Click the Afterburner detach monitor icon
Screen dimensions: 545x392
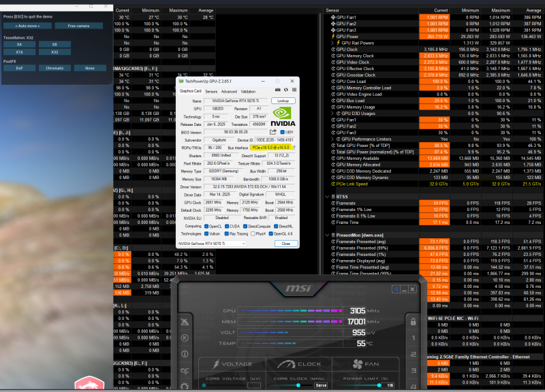point(185,322)
